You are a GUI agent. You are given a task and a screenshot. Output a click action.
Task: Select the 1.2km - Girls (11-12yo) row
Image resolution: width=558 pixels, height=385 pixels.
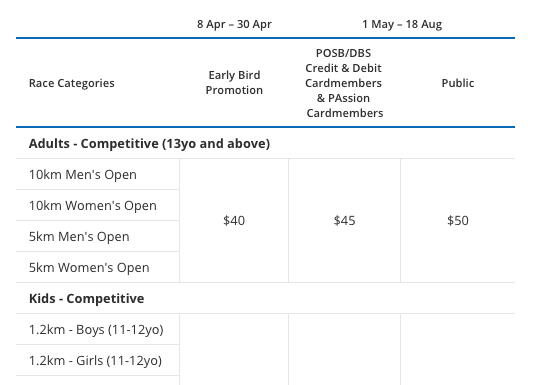click(x=98, y=360)
